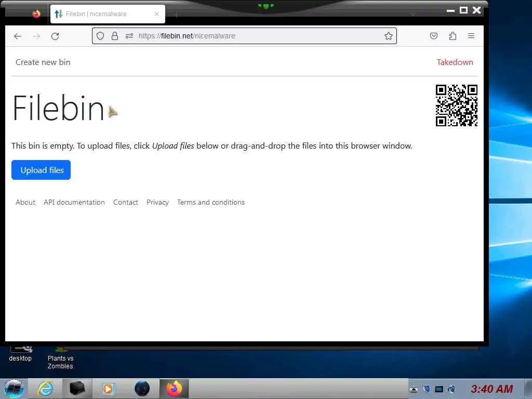Open the Contact footer link
532x399 pixels.
tap(126, 202)
